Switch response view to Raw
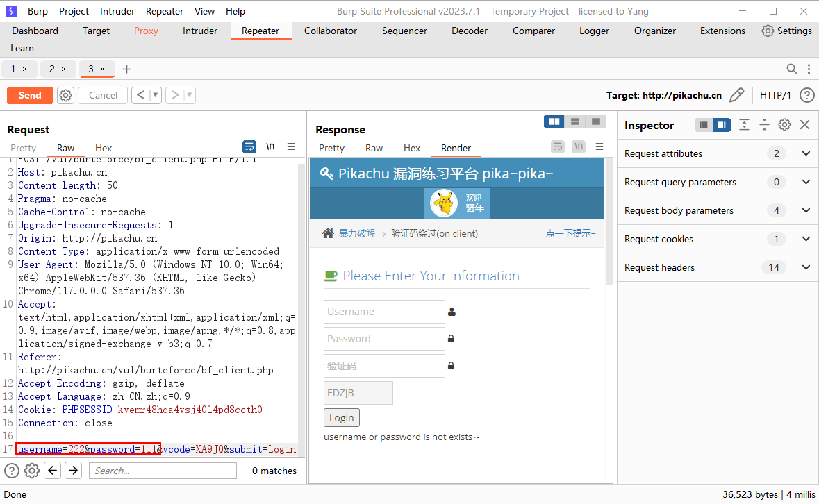The width and height of the screenshot is (819, 504). tap(374, 148)
